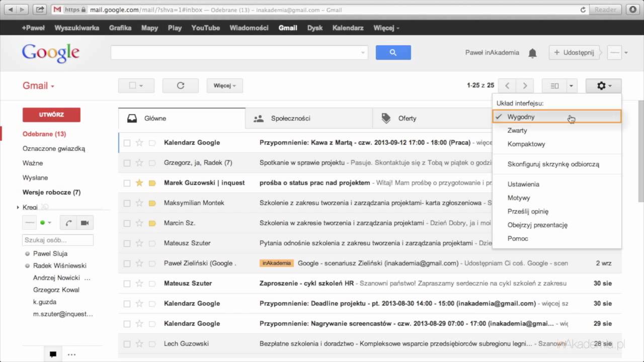644x362 pixels.
Task: Open search options arrow in search box
Action: pos(363,53)
